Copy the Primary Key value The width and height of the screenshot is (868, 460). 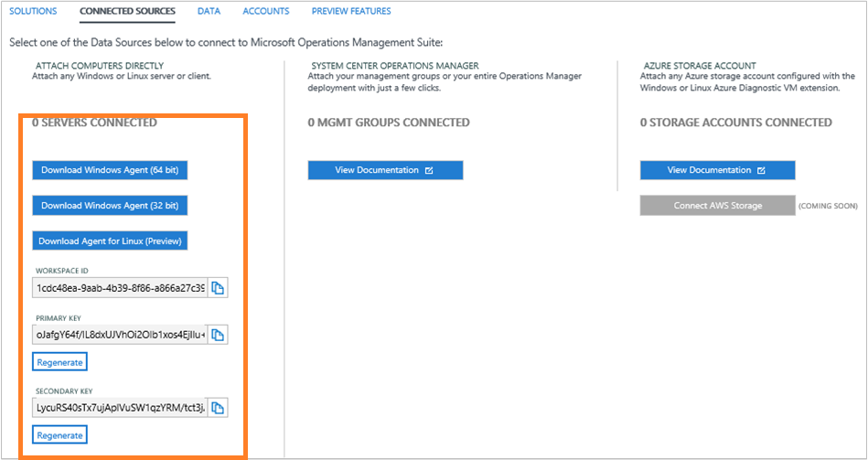(218, 336)
